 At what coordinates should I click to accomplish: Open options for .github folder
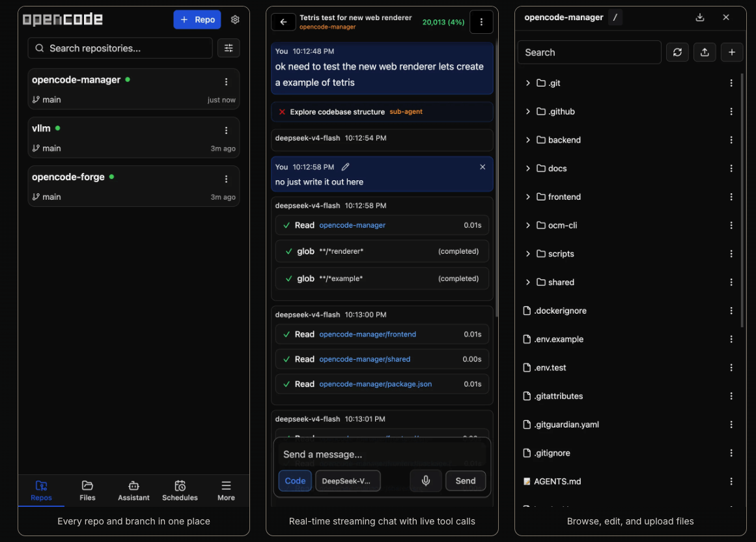click(731, 111)
